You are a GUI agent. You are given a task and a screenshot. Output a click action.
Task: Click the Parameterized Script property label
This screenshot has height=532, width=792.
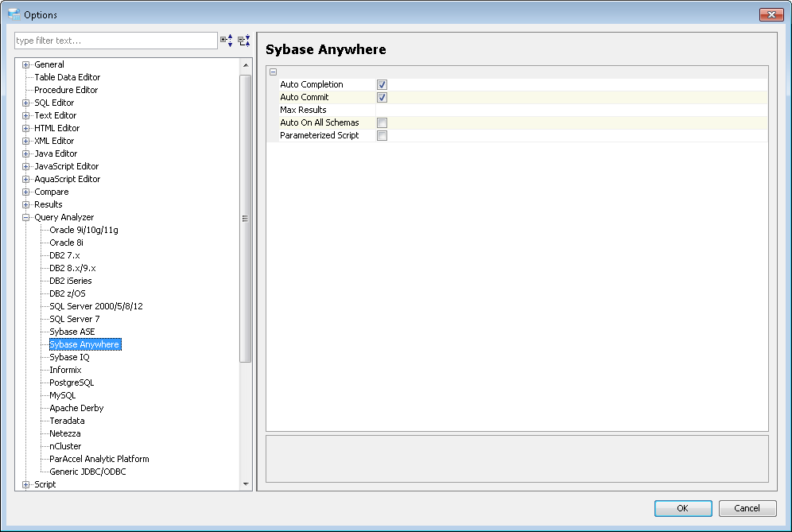pyautogui.click(x=319, y=135)
